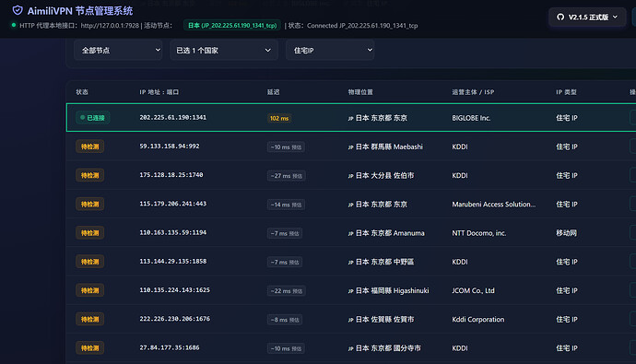This screenshot has height=364, width=636.
Task: Select IP address 222.226.230.206:1676
Action: tap(174, 319)
